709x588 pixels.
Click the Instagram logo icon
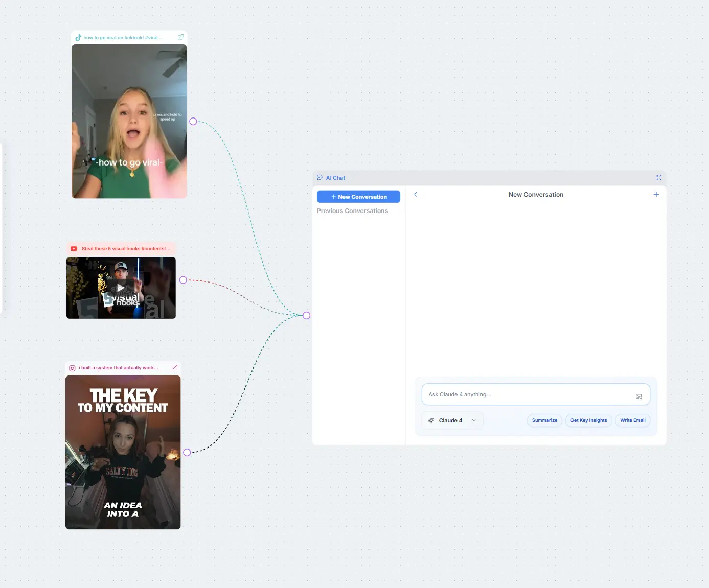[x=72, y=368]
